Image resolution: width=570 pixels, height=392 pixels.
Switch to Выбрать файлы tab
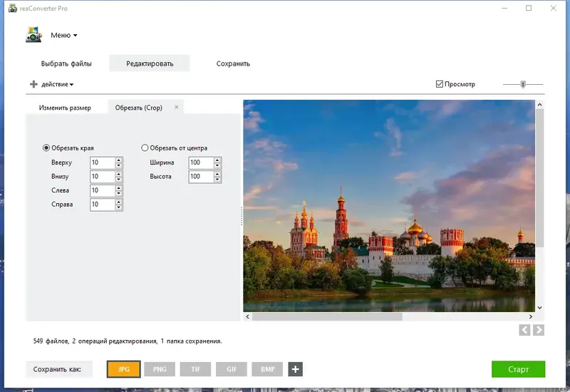tap(66, 63)
